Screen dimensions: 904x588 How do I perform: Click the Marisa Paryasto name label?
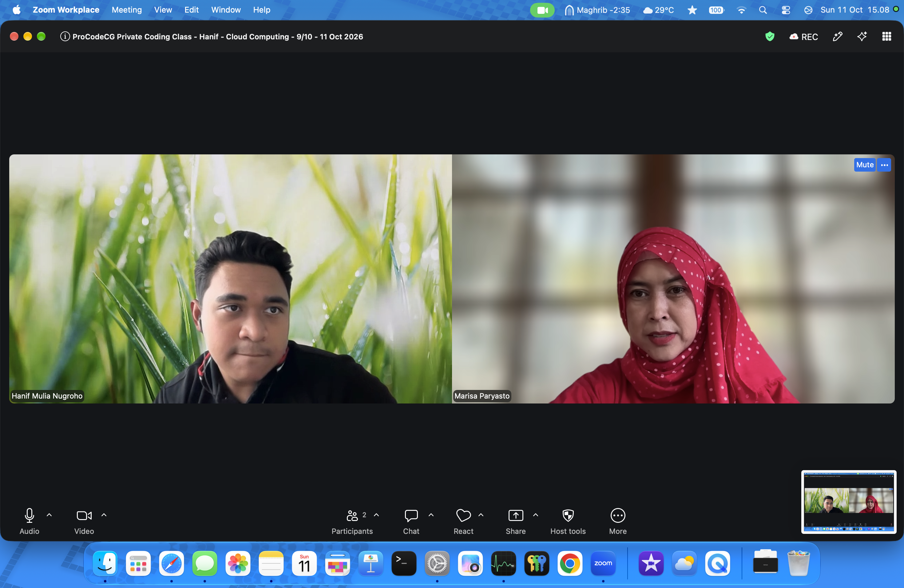[482, 396]
